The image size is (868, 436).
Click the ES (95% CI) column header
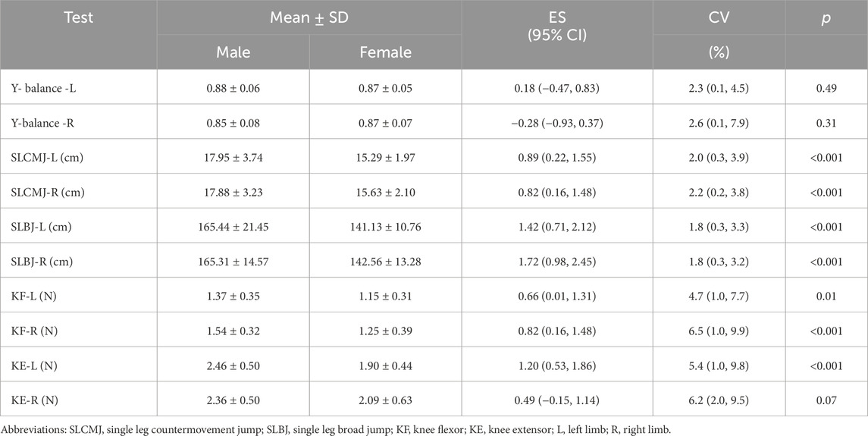pos(535,25)
